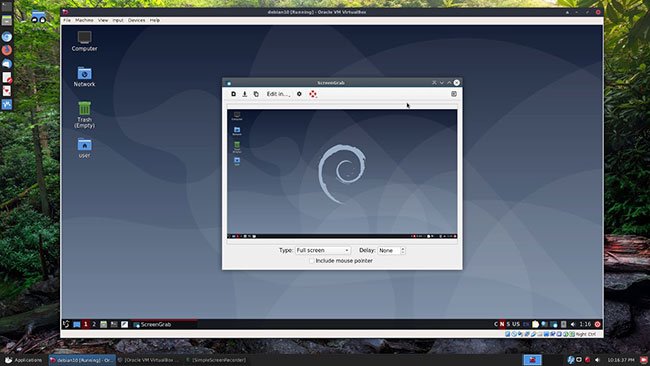Launch the blue Chromium dock icon
This screenshot has width=650, height=366.
7,36
